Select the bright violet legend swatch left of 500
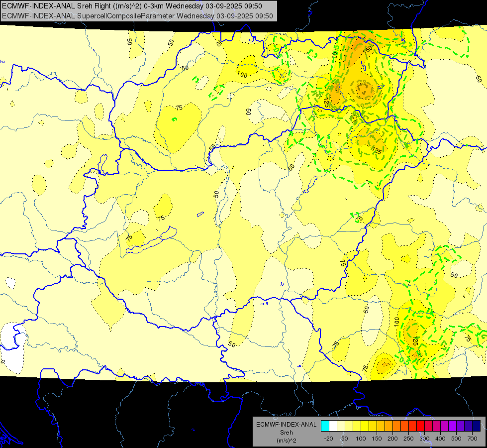Viewport: 487px width, 448px height. (x=453, y=426)
